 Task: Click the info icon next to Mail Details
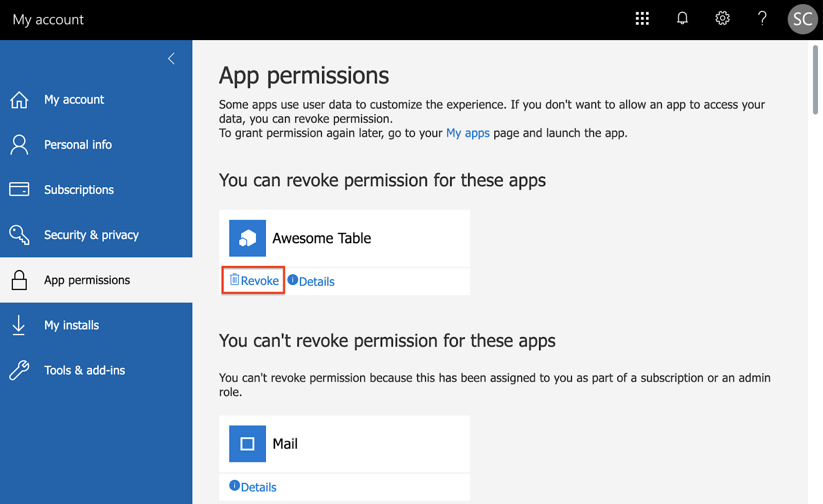[235, 485]
